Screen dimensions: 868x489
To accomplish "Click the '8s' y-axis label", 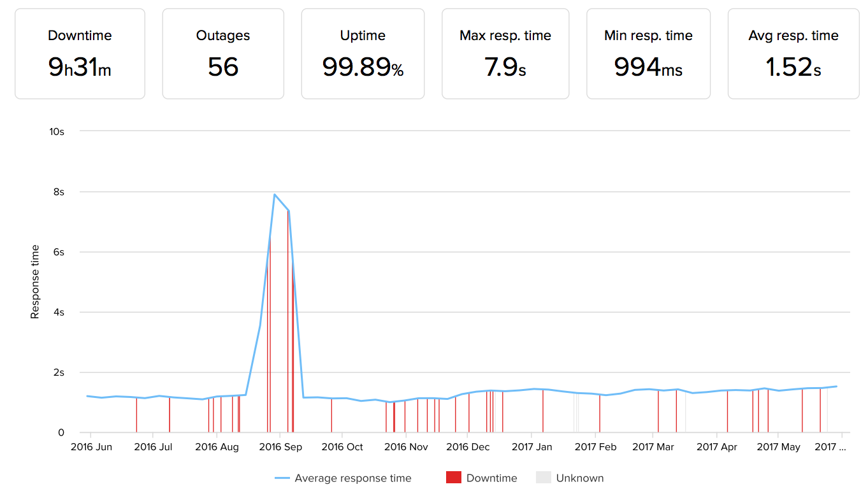I will tap(59, 192).
